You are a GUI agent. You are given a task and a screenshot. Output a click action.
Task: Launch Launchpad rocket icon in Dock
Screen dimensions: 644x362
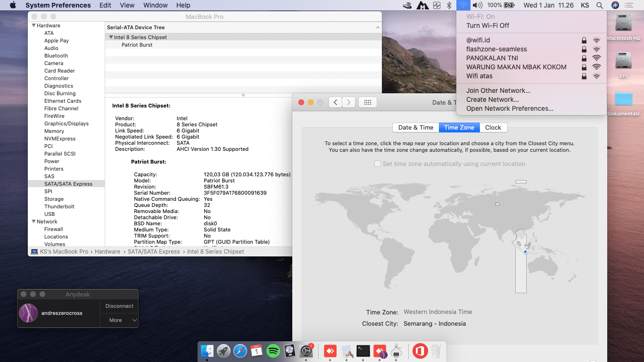(x=224, y=351)
